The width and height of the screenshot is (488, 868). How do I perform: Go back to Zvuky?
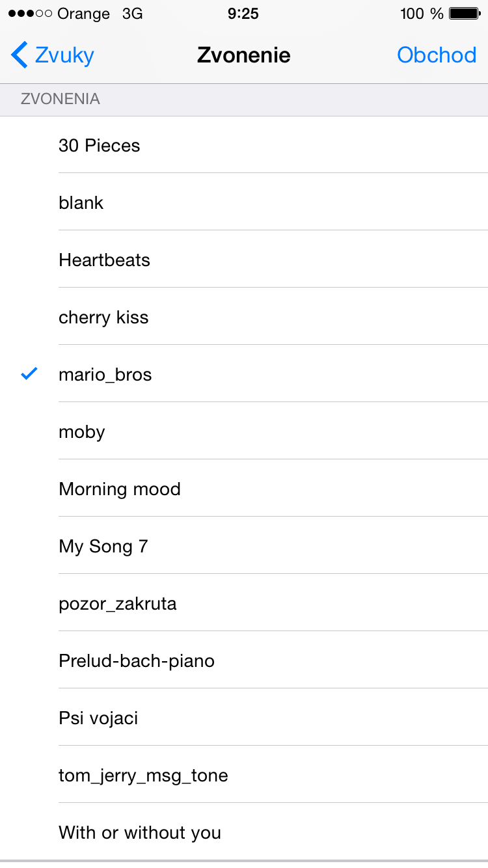[x=53, y=55]
